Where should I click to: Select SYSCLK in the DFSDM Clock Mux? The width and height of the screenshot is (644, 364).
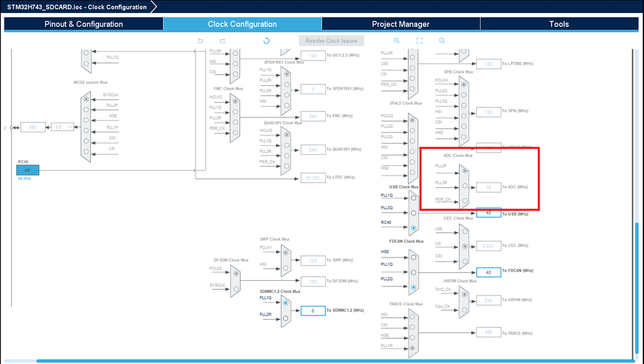click(236, 289)
